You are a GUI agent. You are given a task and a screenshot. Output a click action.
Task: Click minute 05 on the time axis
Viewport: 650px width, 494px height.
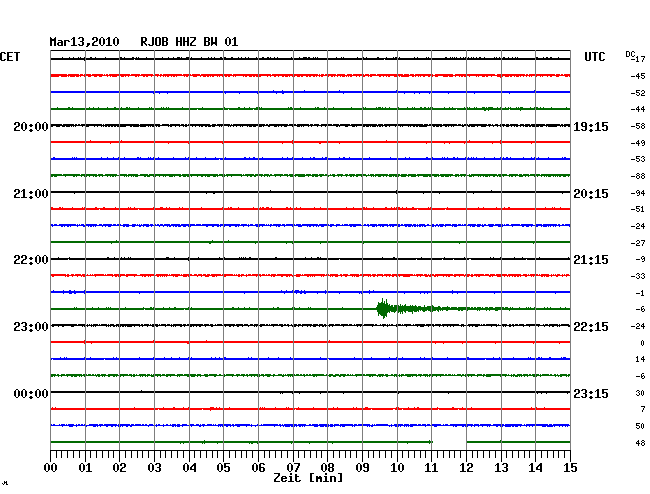point(223,467)
